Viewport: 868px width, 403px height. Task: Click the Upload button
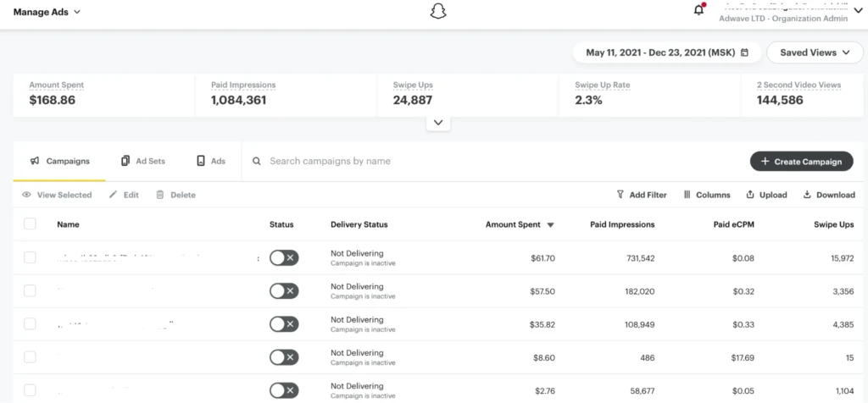click(x=766, y=195)
